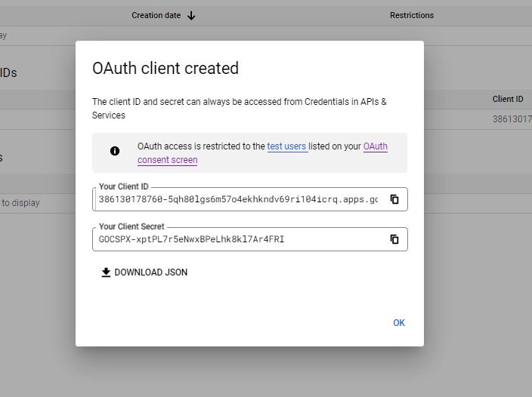Click the 38613017 client ID cell in background
Image resolution: width=532 pixels, height=397 pixels.
point(512,119)
